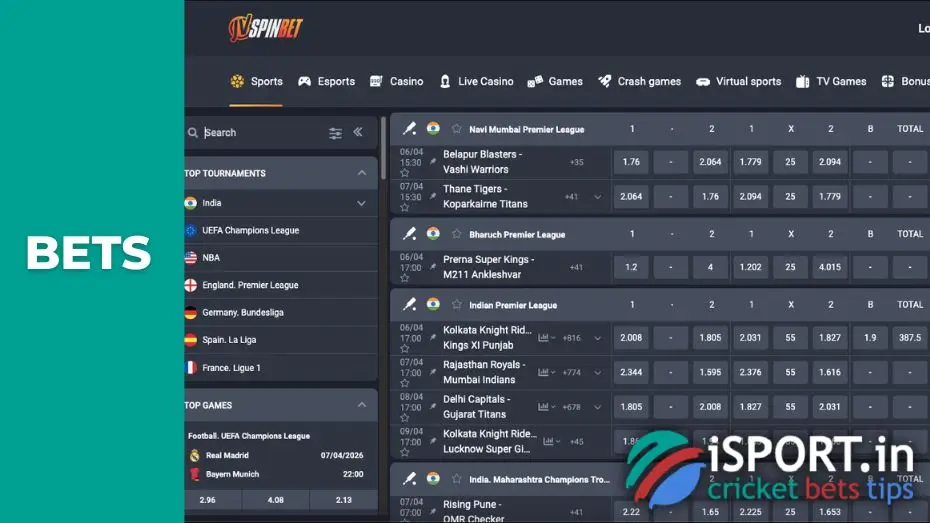This screenshot has width=930, height=523.
Task: Open the Sports tab
Action: pos(256,82)
